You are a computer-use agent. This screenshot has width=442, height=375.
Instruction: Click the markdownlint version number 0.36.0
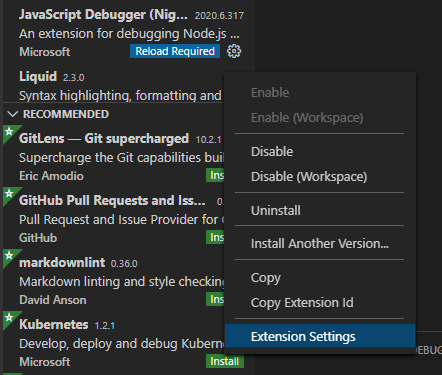click(x=124, y=264)
